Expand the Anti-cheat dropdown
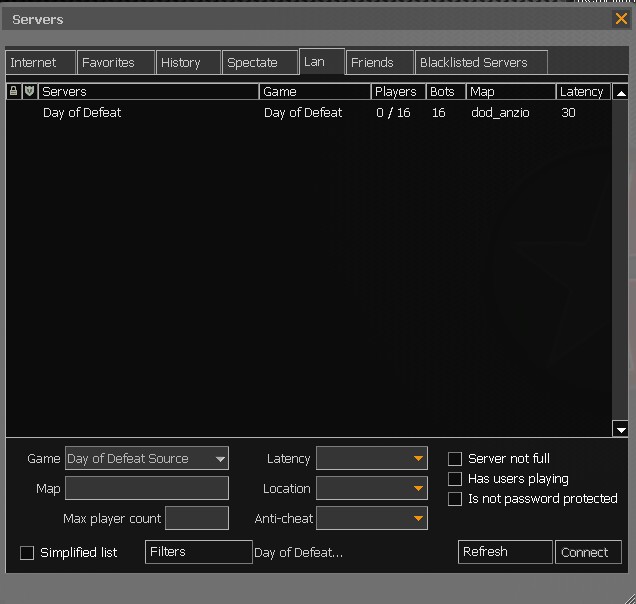The width and height of the screenshot is (636, 604). pyautogui.click(x=371, y=519)
